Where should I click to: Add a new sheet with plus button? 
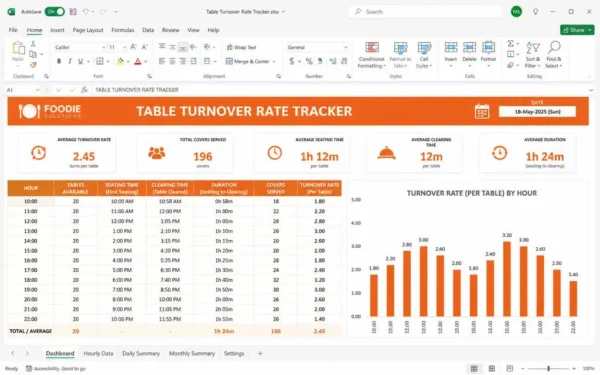pyautogui.click(x=260, y=353)
